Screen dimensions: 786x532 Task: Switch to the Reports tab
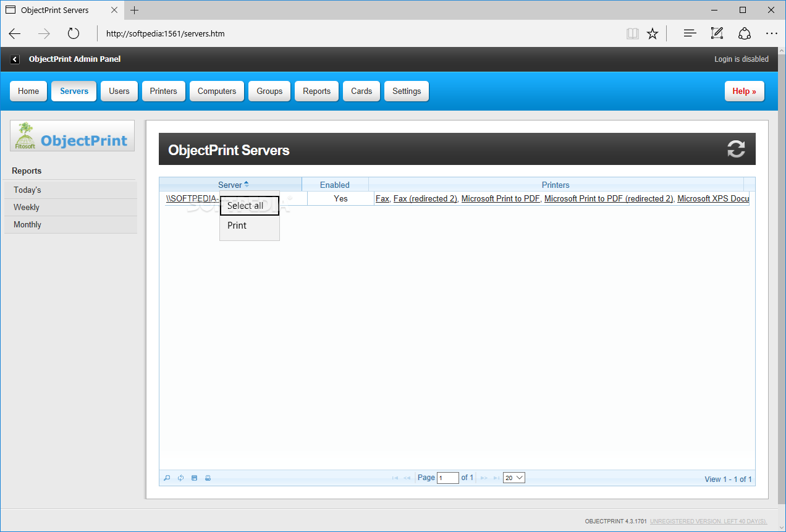tap(317, 91)
